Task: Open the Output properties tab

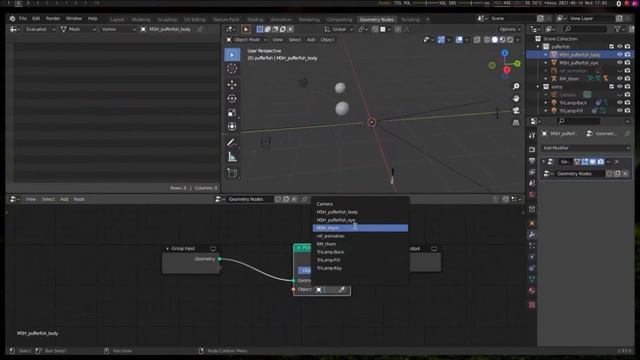Action: tap(532, 161)
